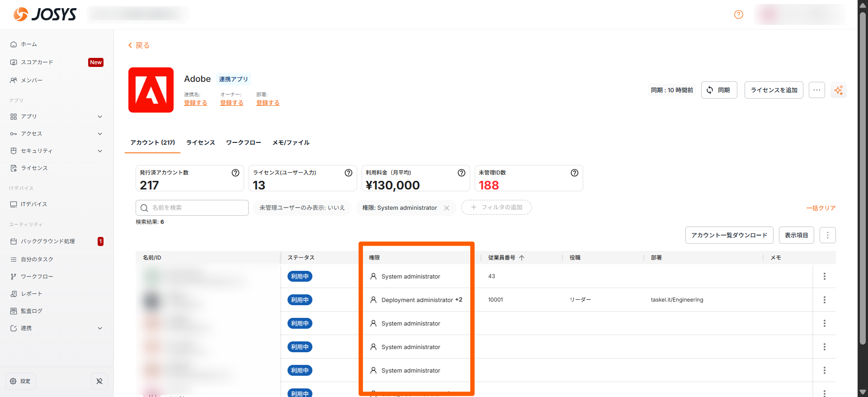
Task: Toggle the 未管理ユーザーのみ表示 filter
Action: tap(302, 208)
